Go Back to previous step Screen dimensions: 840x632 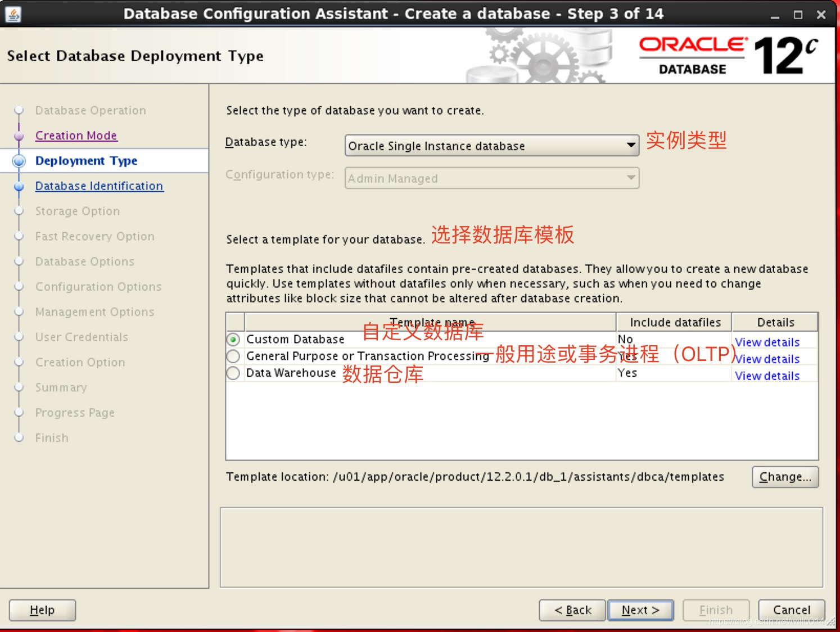click(x=572, y=610)
